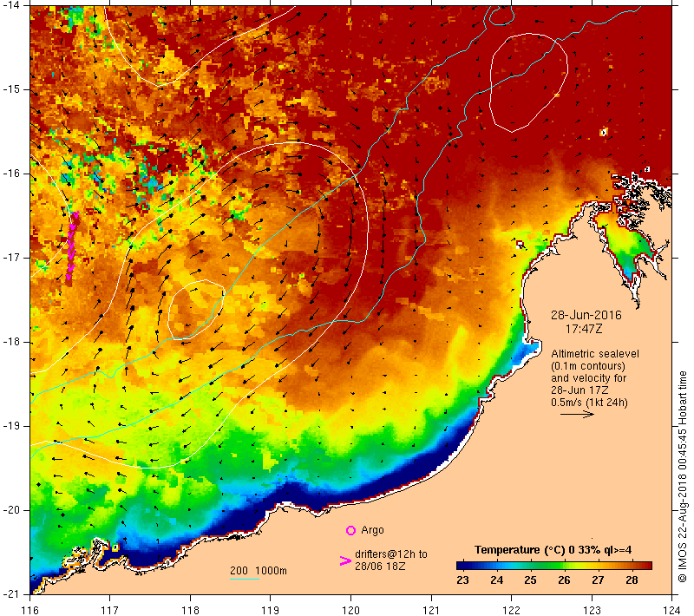The height and width of the screenshot is (616, 694).
Task: Click the IMOS copyright timestamp text
Action: pos(683,477)
